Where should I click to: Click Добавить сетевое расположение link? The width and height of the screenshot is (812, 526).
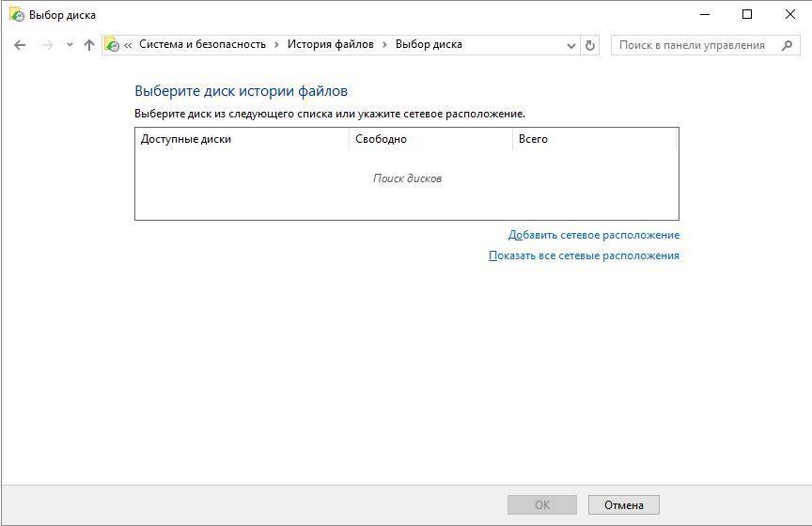(593, 235)
